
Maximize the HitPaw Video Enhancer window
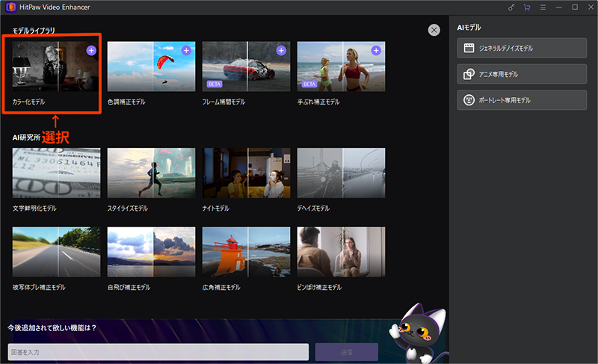575,7
